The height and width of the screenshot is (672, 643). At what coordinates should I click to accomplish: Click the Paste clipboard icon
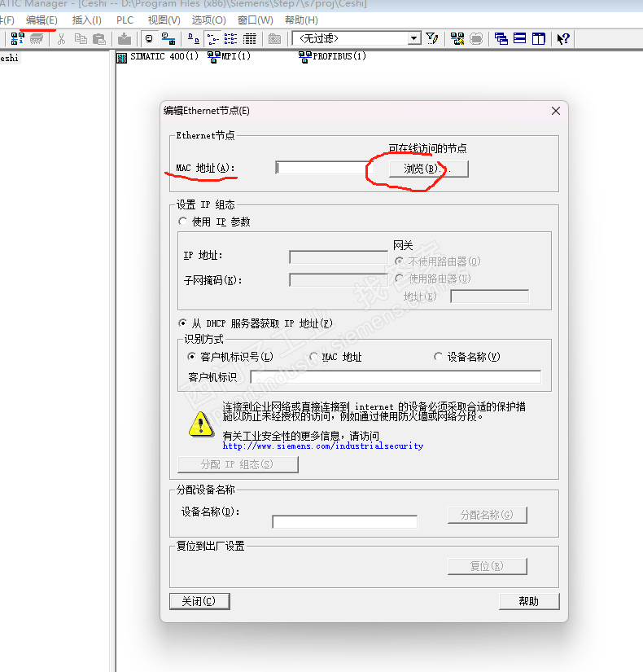[99, 39]
